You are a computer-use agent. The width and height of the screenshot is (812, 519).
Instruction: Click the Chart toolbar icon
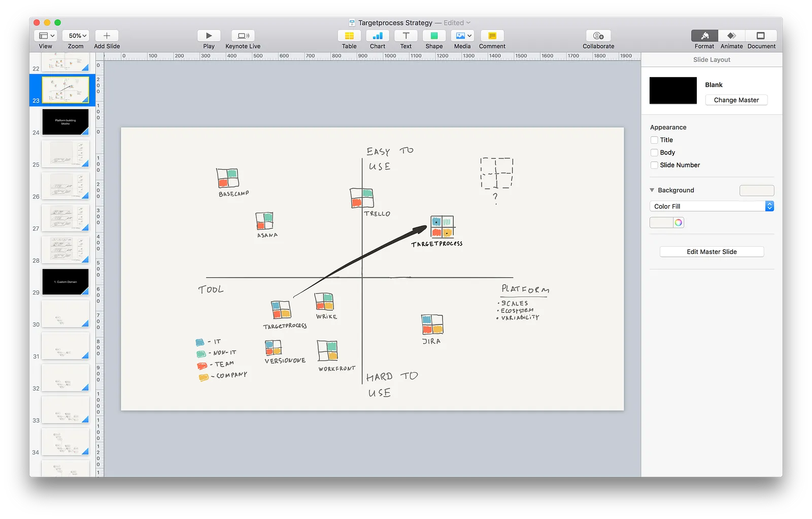pyautogui.click(x=378, y=36)
